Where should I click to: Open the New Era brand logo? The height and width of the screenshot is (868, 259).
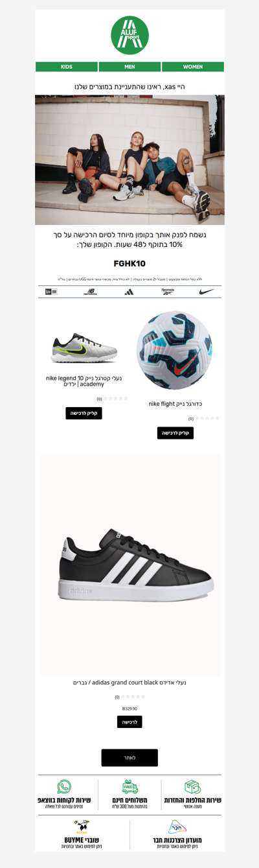tap(51, 292)
